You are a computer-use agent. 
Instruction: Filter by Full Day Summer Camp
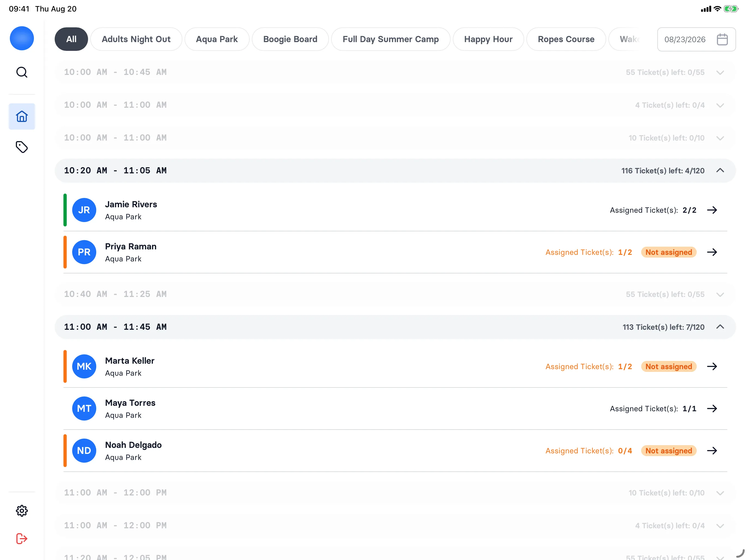391,39
